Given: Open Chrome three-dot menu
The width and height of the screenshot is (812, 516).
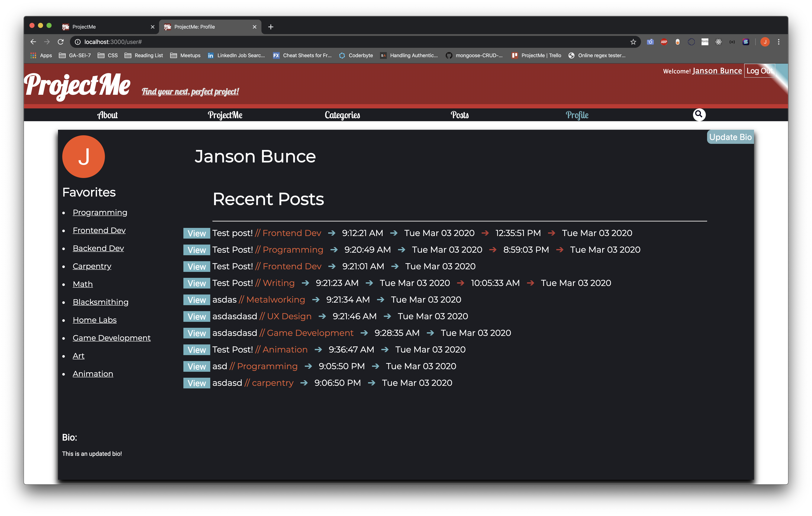Looking at the screenshot, I should tap(778, 42).
